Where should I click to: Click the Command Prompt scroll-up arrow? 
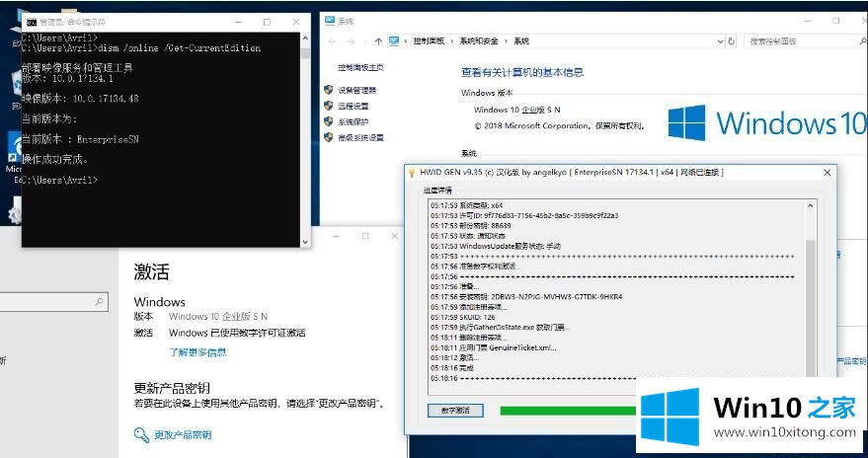[305, 38]
